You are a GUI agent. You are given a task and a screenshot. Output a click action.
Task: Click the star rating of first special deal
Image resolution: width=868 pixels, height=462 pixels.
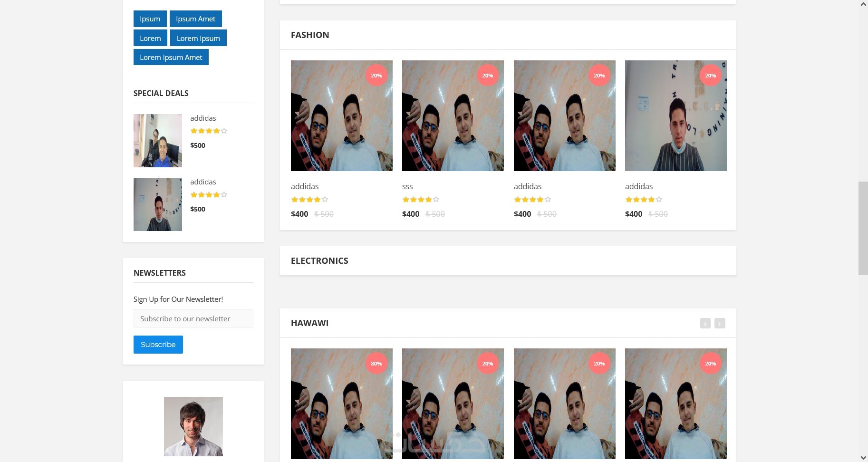coord(209,131)
